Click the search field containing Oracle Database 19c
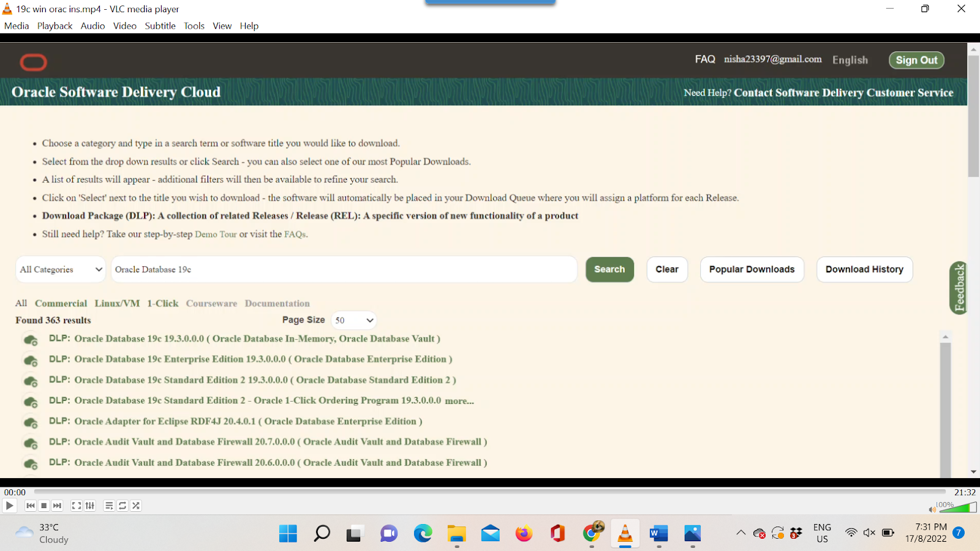 344,269
